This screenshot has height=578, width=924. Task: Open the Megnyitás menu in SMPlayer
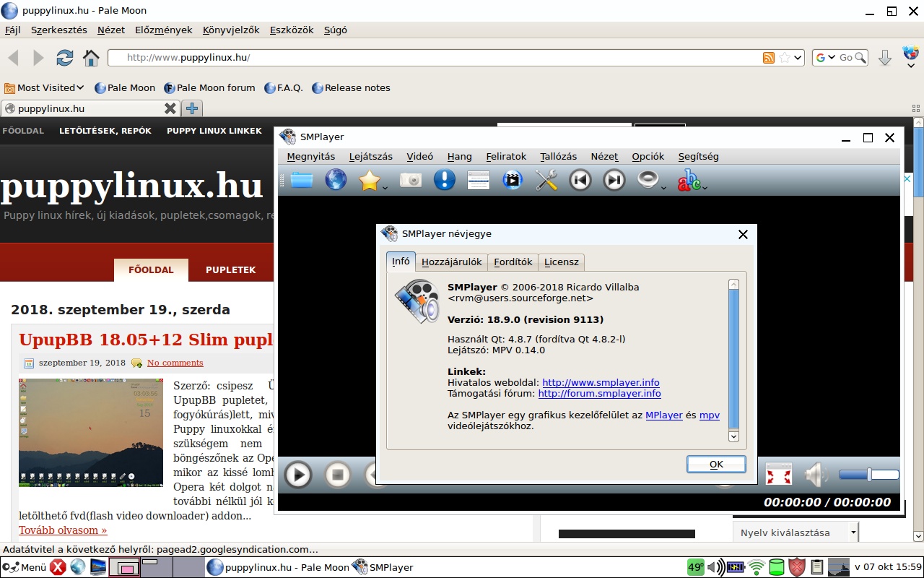coord(311,156)
